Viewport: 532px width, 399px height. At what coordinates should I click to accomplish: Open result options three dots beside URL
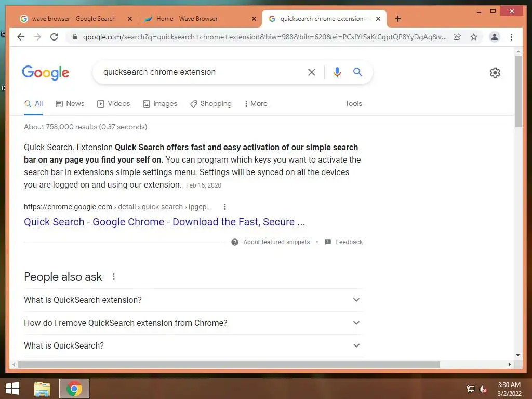click(x=224, y=207)
